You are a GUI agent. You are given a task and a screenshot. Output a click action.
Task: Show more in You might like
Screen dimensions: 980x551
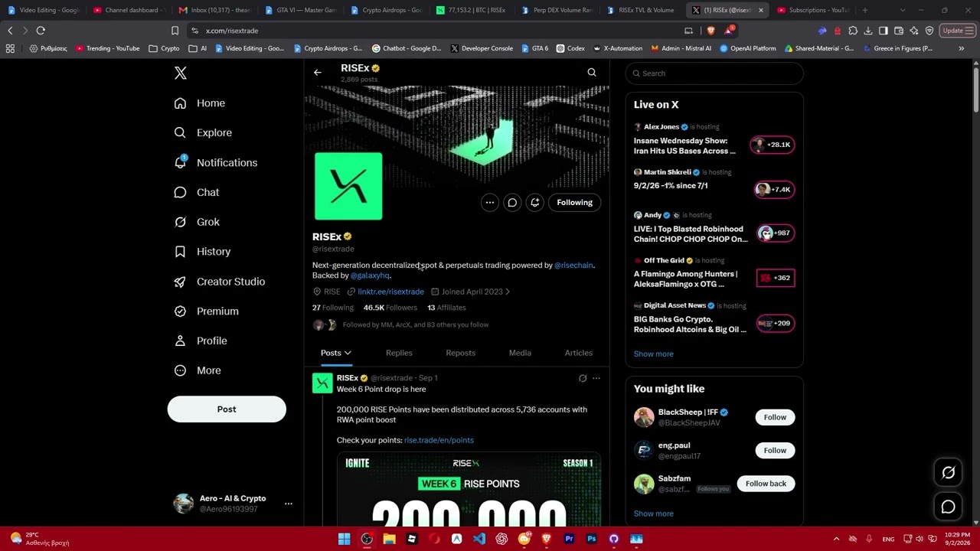[654, 514]
